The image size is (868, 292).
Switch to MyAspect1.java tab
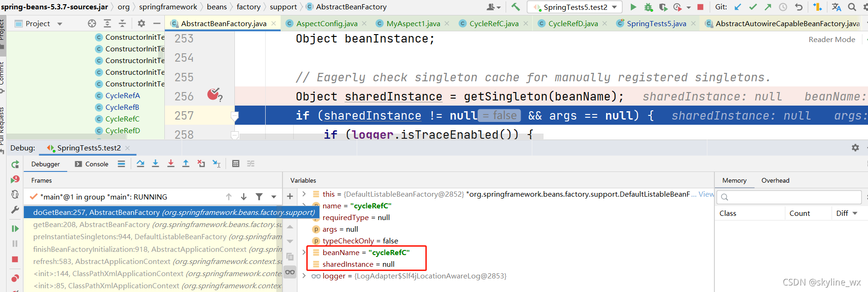[413, 23]
